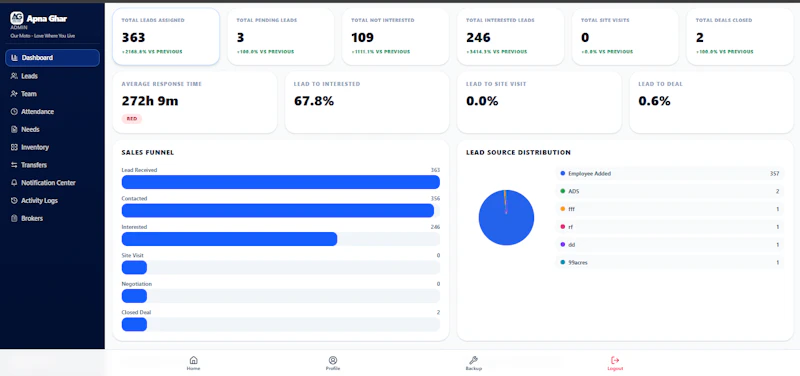
Task: Click the Home label in bottom bar
Action: coord(193,368)
